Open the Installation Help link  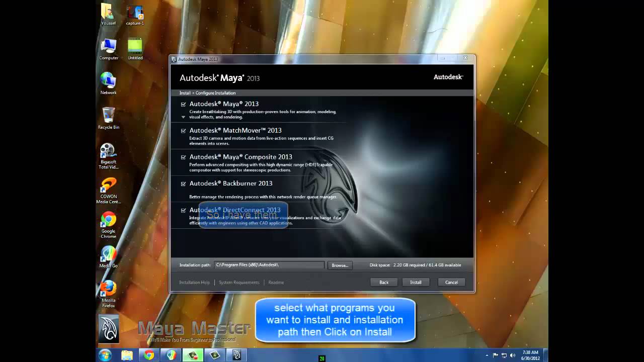click(x=194, y=283)
